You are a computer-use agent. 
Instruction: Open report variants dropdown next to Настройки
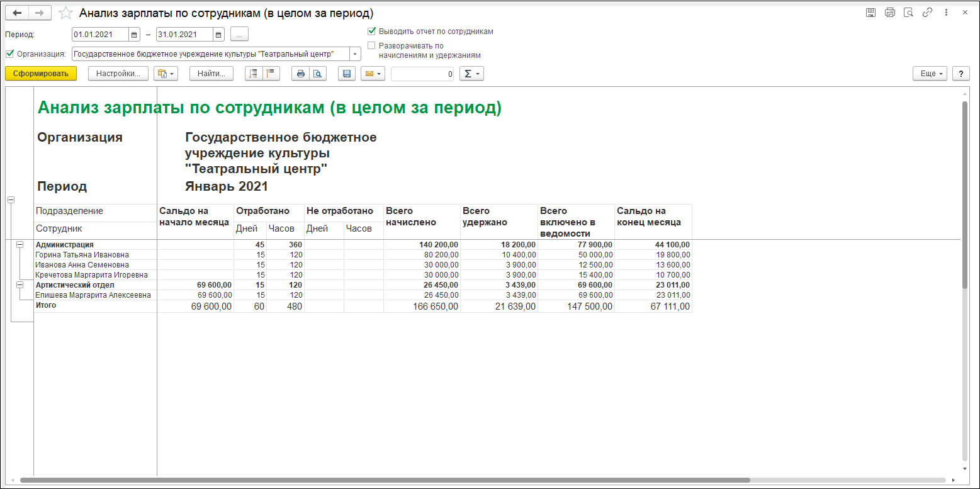166,74
